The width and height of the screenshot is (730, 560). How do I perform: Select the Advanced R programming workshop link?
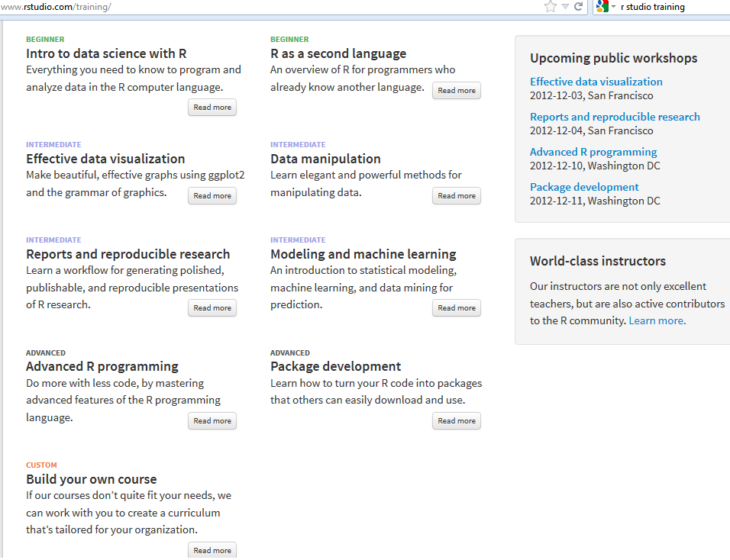coord(593,152)
